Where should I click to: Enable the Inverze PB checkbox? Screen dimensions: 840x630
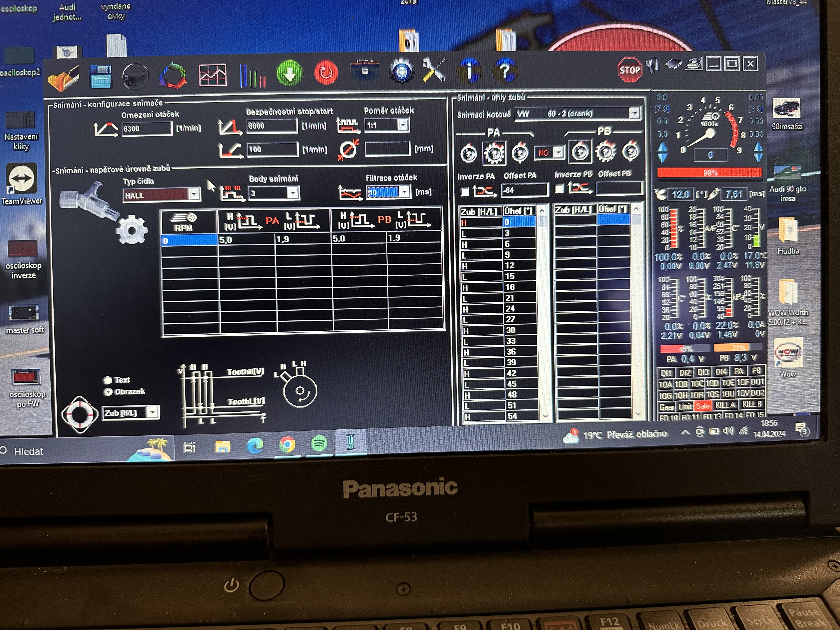(x=559, y=189)
